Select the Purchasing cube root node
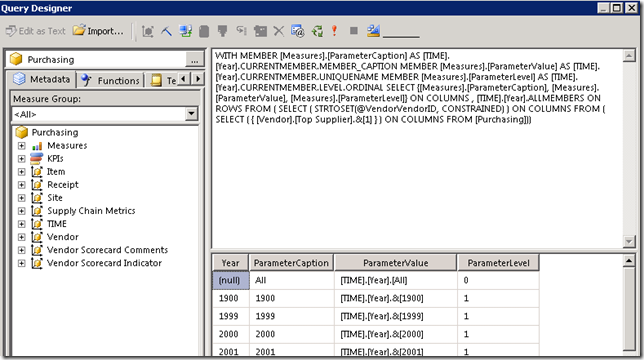Viewport: 644px width, 360px height. click(55, 132)
